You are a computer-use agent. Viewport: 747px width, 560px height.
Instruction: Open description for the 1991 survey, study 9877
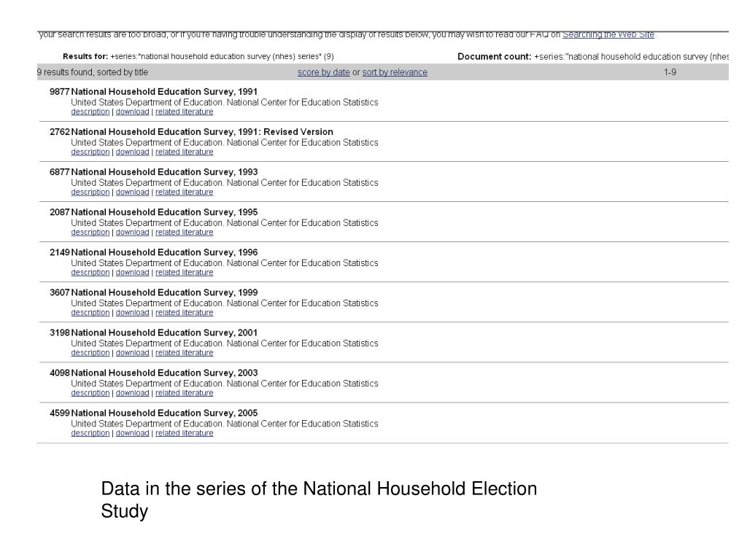coord(90,112)
